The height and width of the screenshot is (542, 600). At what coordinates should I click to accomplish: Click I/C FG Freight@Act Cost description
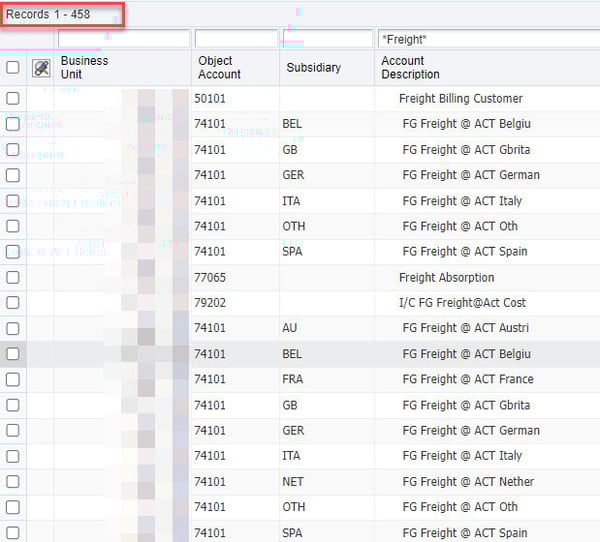(462, 303)
